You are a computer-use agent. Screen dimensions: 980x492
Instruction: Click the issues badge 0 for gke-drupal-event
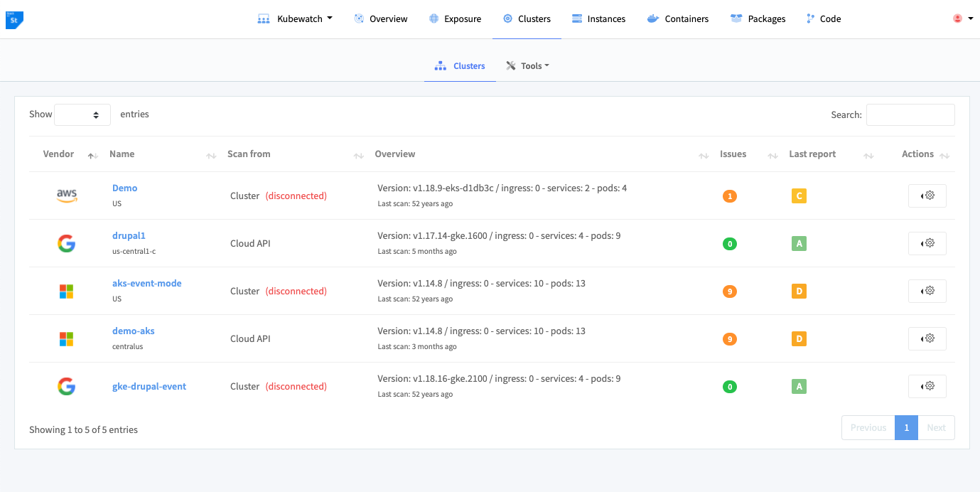[x=729, y=387]
